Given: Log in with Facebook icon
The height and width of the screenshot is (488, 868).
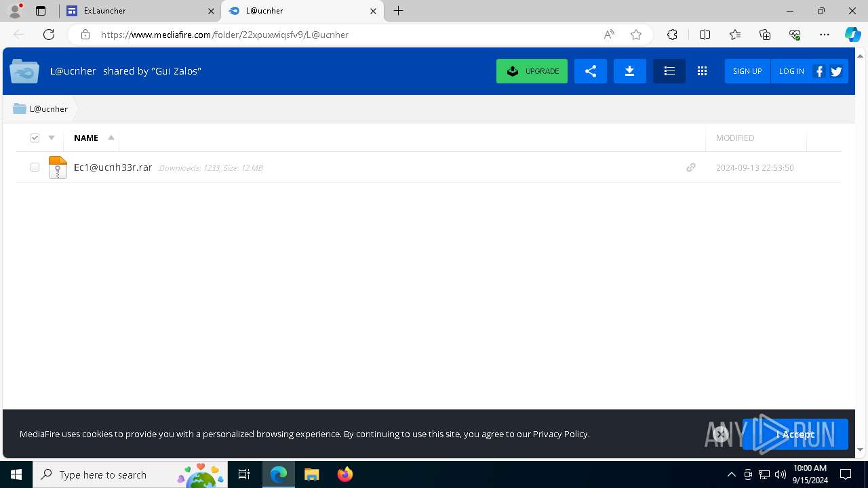Looking at the screenshot, I should 819,71.
